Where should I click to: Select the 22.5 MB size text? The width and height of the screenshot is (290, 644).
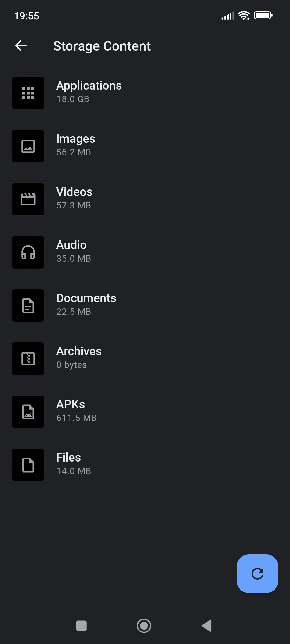click(x=74, y=312)
